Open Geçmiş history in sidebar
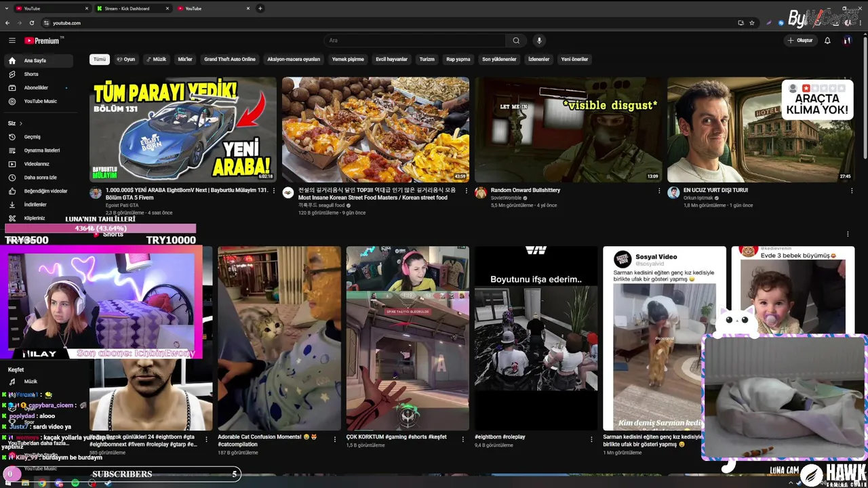This screenshot has height=488, width=868. click(39, 137)
